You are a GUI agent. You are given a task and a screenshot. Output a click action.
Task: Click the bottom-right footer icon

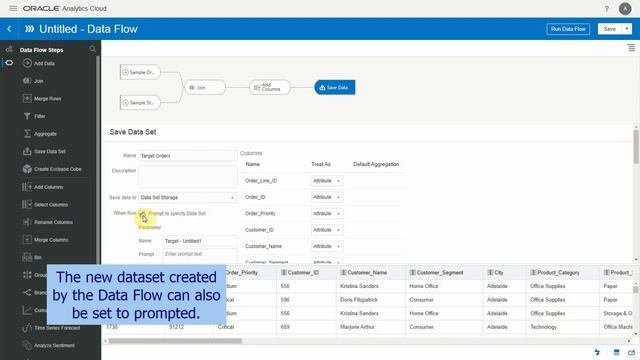coord(631,352)
